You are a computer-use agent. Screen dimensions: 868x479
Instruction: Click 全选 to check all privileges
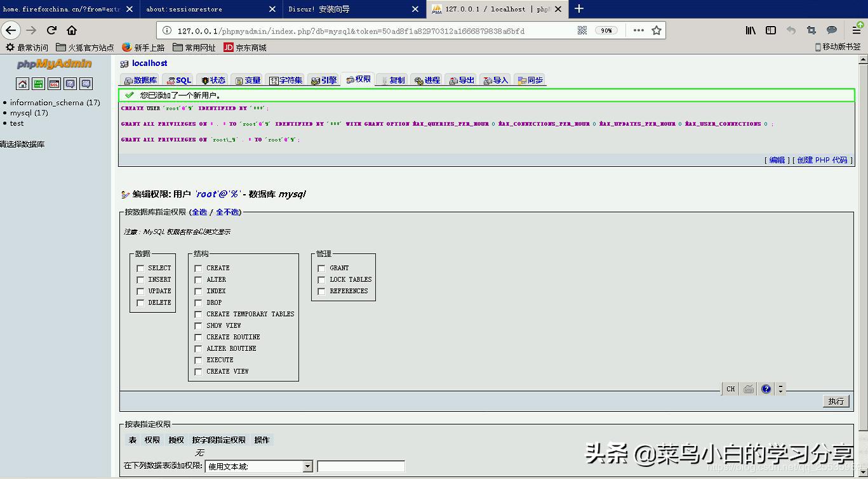[199, 212]
